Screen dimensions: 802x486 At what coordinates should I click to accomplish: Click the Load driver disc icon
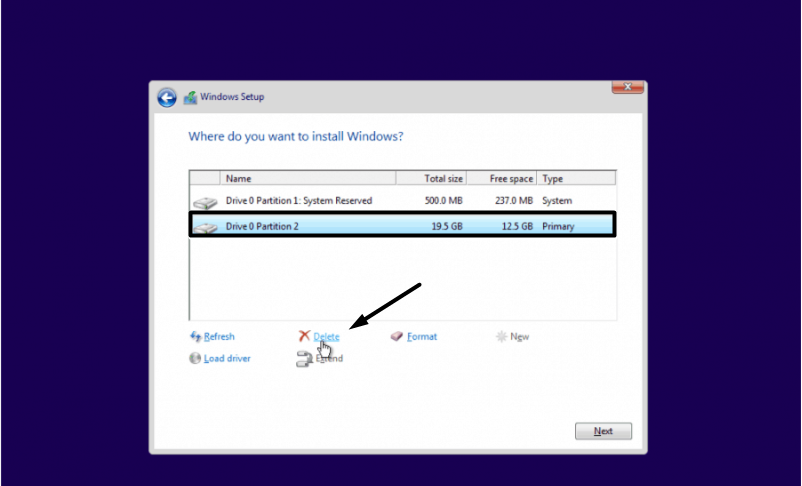click(x=195, y=358)
